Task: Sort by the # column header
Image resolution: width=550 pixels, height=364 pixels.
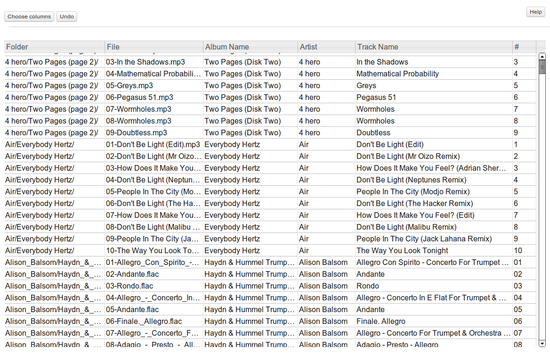Action: coord(524,47)
